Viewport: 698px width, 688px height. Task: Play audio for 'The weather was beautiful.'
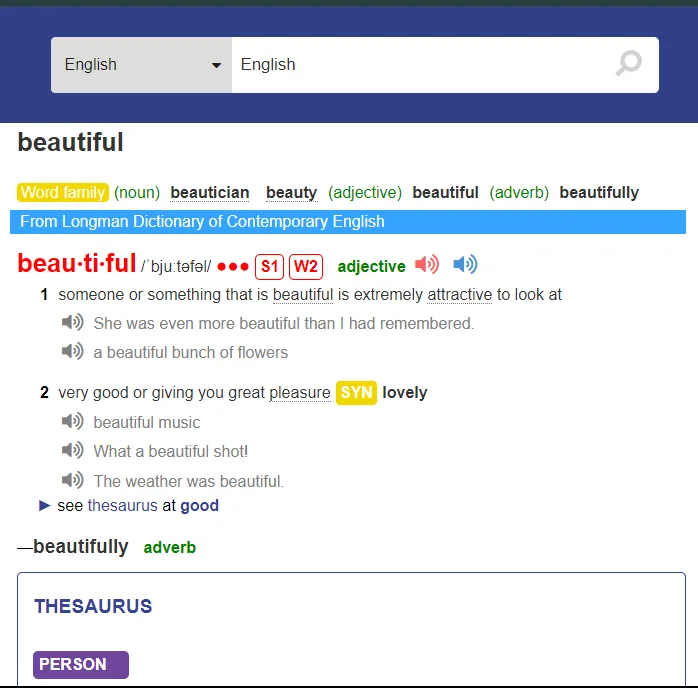pos(73,480)
